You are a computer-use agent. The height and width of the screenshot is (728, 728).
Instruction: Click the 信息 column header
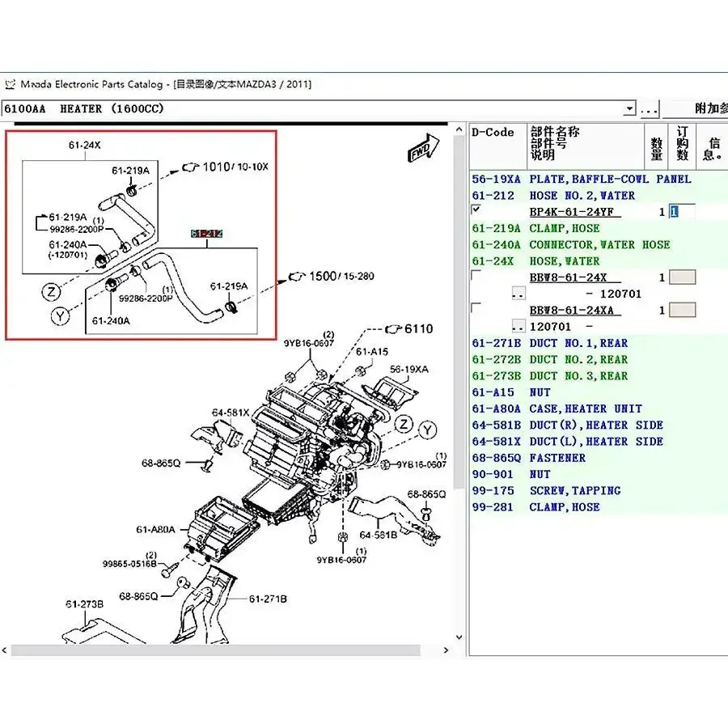713,146
